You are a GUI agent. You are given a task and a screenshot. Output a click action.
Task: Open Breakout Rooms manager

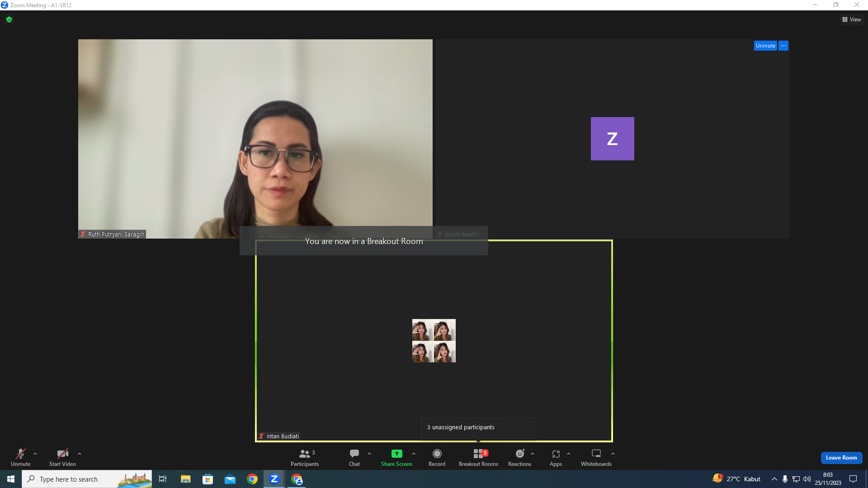pyautogui.click(x=478, y=457)
